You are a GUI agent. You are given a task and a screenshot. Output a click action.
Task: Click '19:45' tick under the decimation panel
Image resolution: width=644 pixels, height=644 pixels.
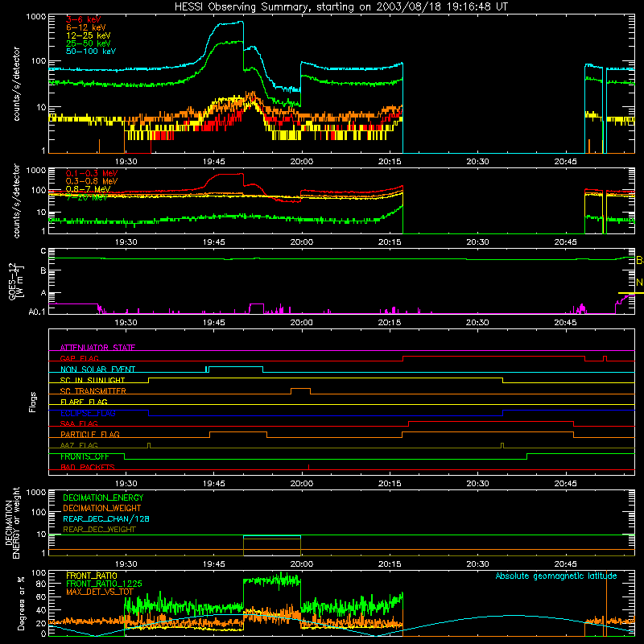(213, 564)
